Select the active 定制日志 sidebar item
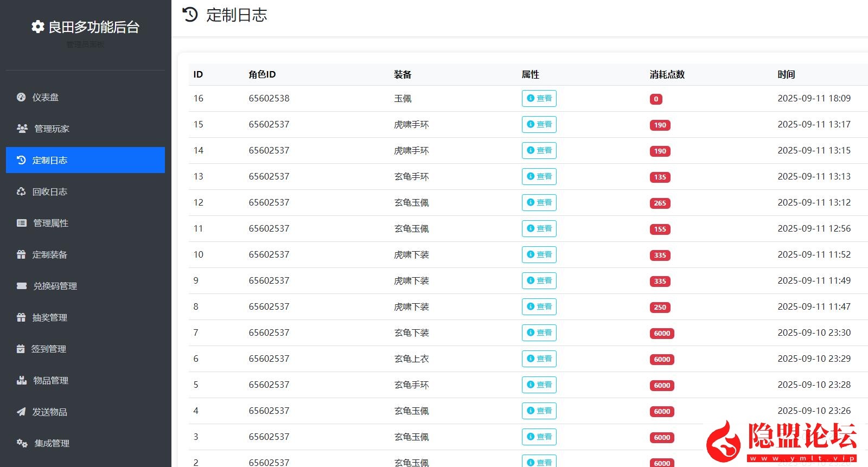This screenshot has height=467, width=868. 85,160
